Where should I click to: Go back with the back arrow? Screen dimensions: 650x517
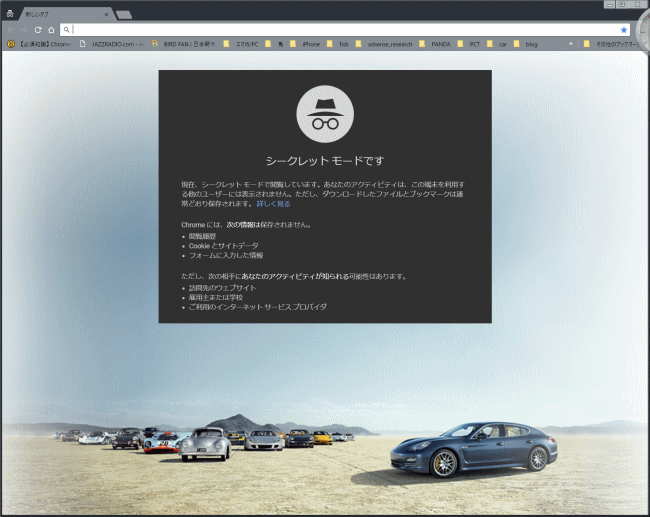[x=11, y=30]
